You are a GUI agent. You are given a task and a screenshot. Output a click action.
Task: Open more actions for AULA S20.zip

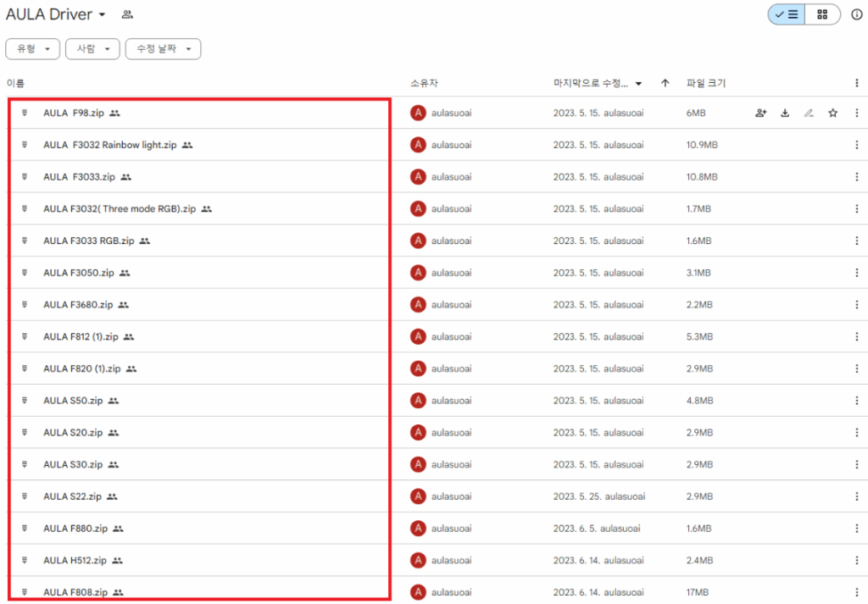point(856,433)
